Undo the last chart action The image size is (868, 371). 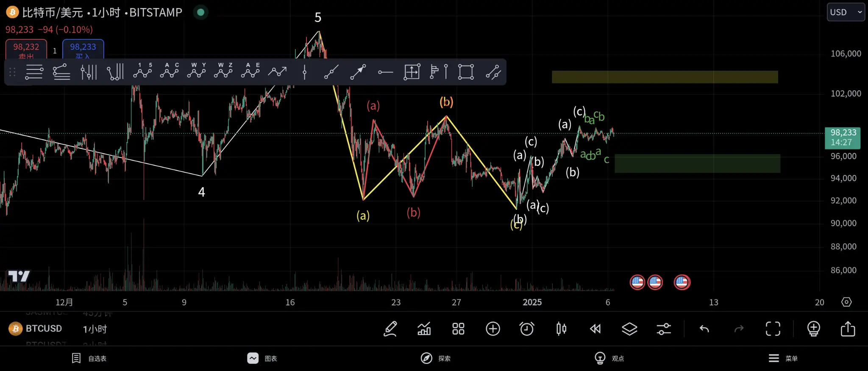tap(704, 329)
